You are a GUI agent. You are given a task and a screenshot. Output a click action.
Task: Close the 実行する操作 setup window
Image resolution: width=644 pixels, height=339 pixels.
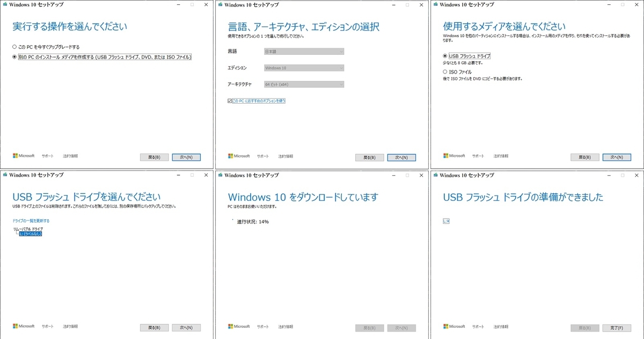(x=206, y=5)
